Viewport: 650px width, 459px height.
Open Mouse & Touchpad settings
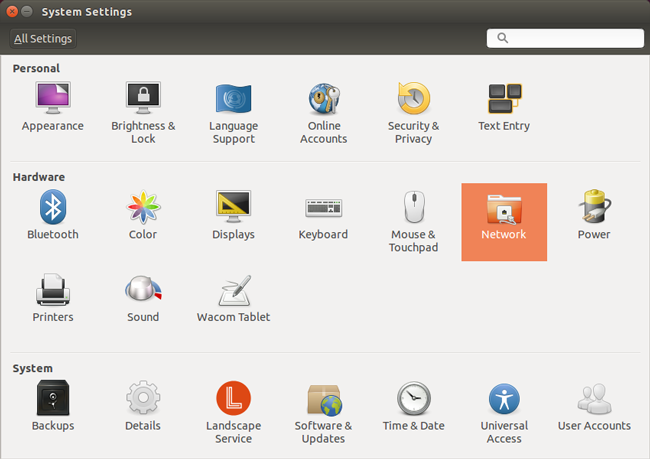414,221
